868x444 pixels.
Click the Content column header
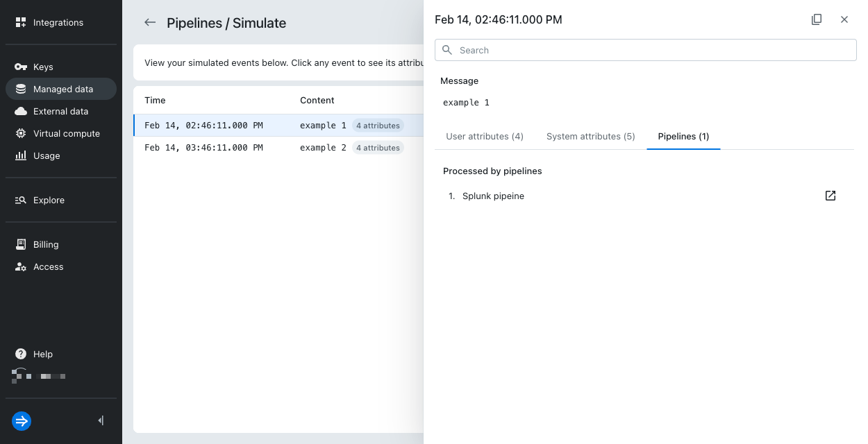(x=317, y=100)
